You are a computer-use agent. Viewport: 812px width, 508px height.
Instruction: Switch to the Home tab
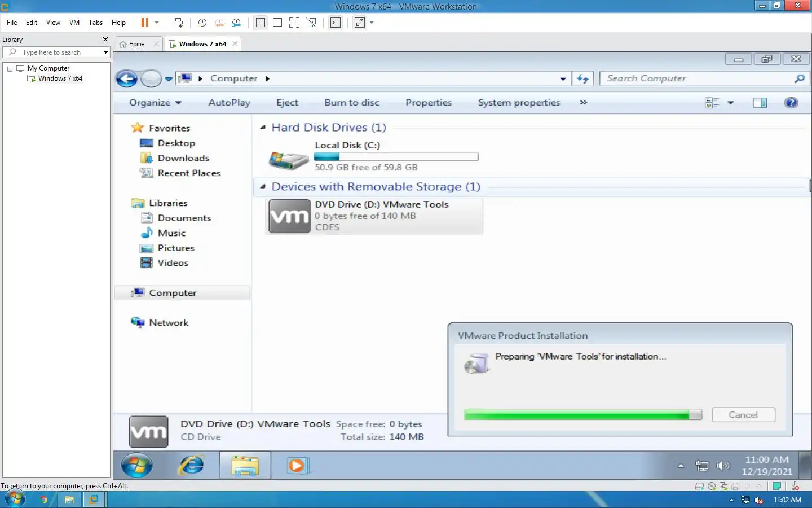136,44
